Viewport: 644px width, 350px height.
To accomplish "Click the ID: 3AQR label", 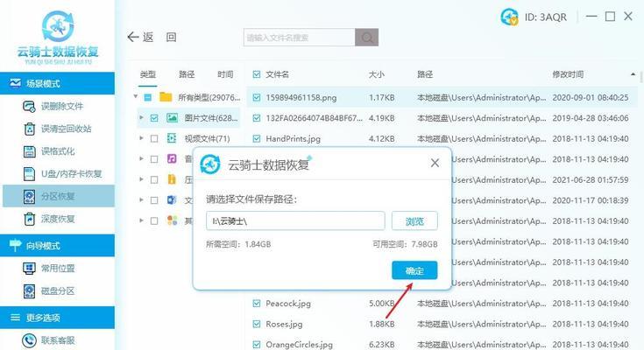I will point(545,17).
